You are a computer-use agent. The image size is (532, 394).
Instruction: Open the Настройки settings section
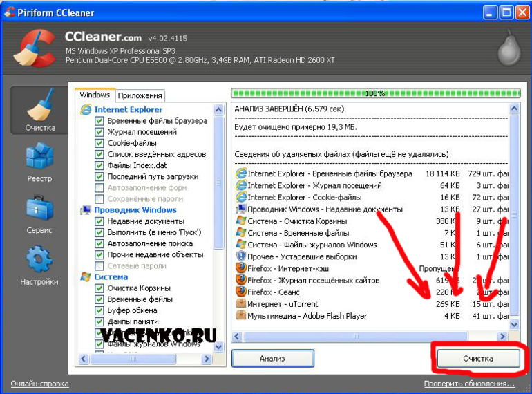pyautogui.click(x=39, y=266)
